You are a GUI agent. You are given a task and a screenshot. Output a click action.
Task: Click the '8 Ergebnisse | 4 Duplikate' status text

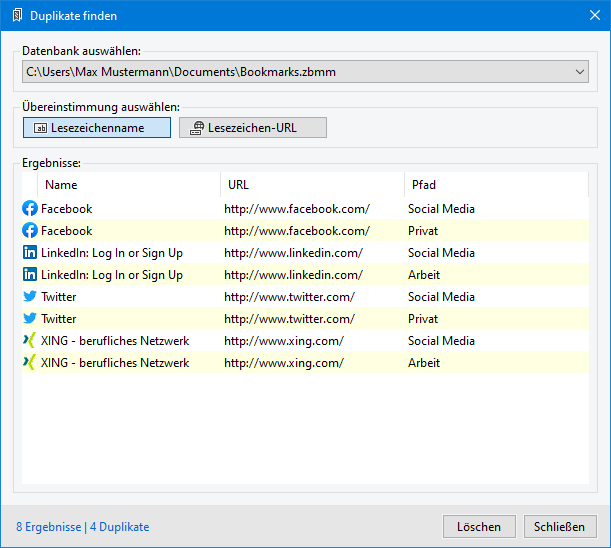click(x=83, y=527)
